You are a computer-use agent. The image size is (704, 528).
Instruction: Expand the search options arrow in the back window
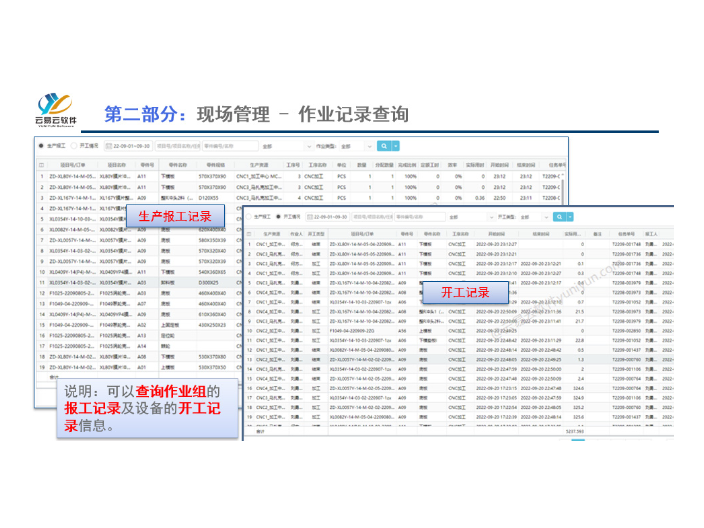pos(396,146)
